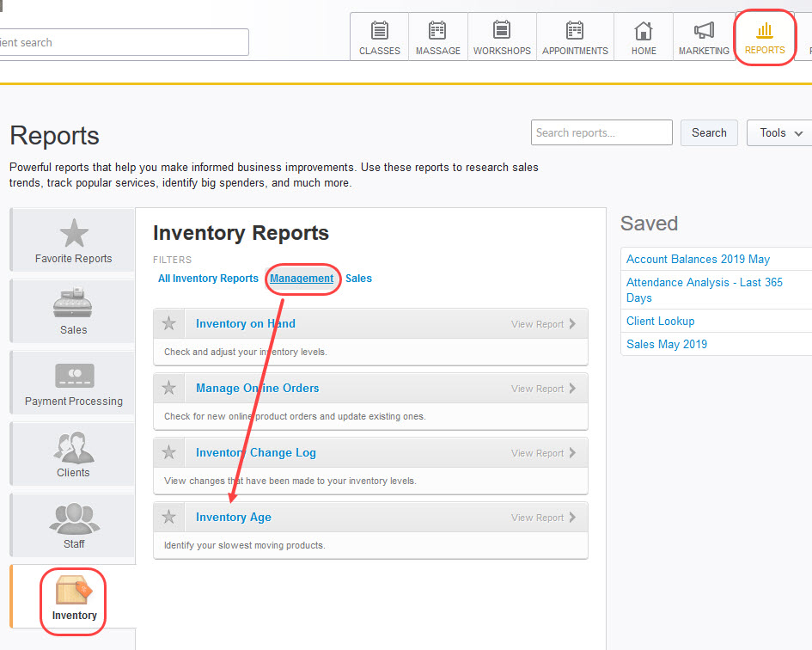
Task: Open the Classes tab icon
Action: [380, 31]
